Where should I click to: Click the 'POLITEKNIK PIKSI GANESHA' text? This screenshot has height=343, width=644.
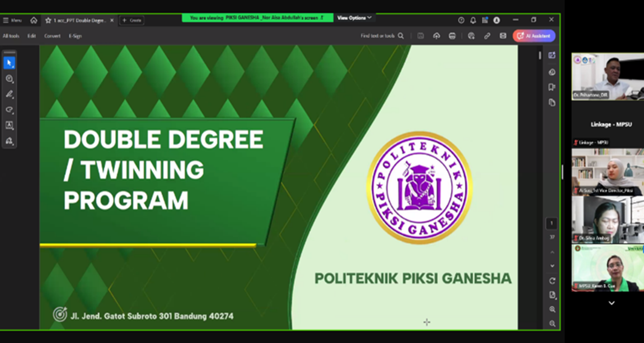pyautogui.click(x=413, y=278)
